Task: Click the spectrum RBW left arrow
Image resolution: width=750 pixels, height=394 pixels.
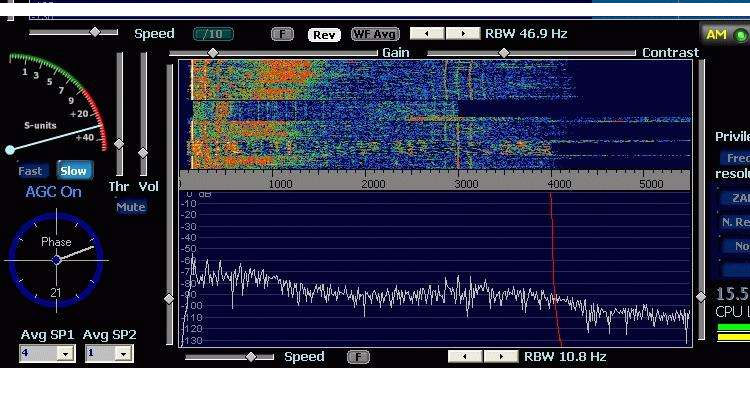Action: click(465, 356)
